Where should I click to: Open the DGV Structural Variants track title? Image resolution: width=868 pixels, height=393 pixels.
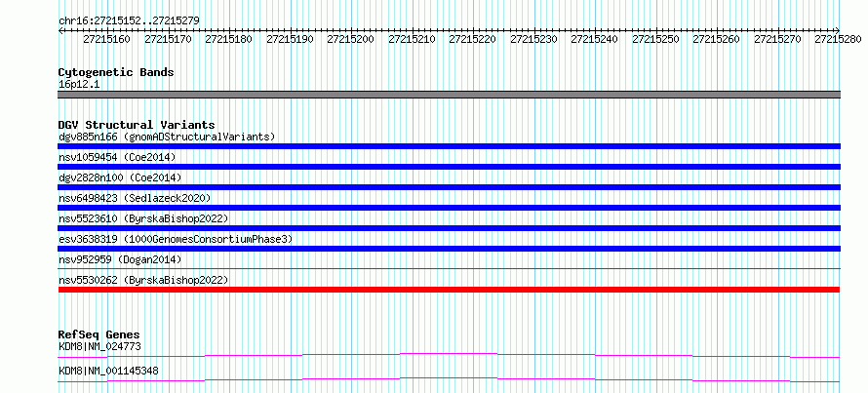[x=137, y=125]
